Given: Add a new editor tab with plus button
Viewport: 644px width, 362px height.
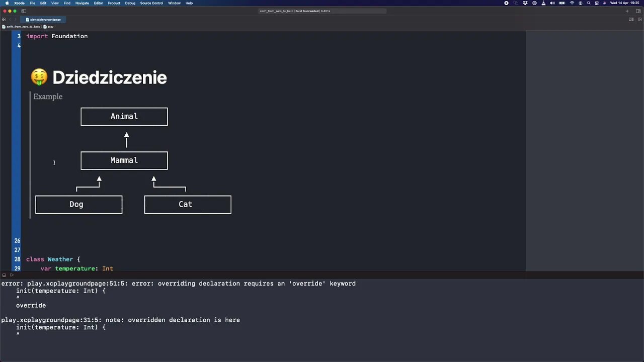Looking at the screenshot, I should [627, 11].
